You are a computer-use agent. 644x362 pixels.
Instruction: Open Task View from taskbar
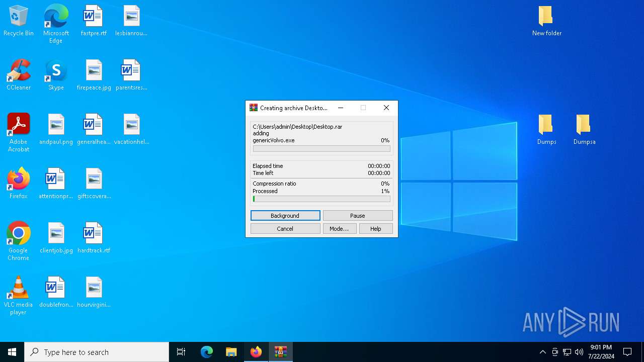click(x=181, y=352)
